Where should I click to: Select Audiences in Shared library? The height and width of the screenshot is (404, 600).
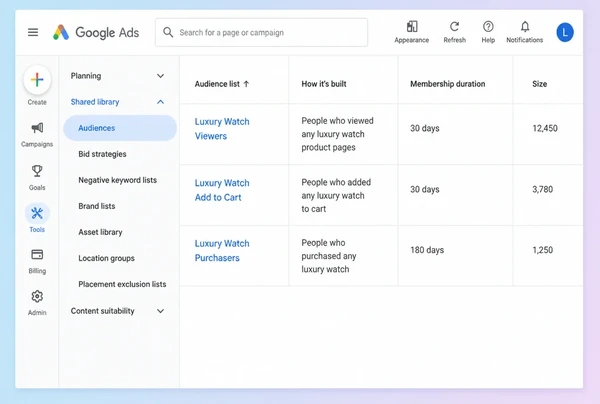pos(120,128)
